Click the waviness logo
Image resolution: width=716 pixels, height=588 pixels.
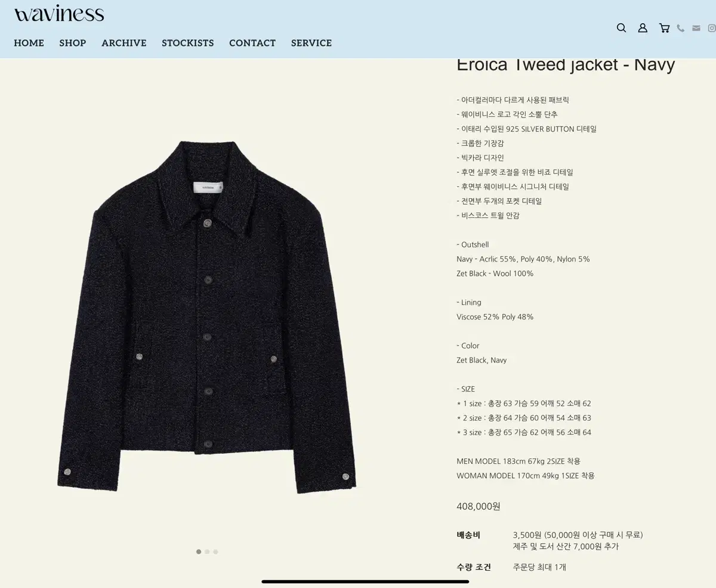59,14
